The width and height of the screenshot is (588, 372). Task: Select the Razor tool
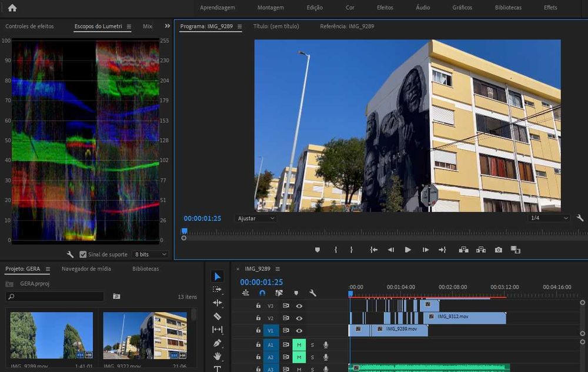coord(218,316)
